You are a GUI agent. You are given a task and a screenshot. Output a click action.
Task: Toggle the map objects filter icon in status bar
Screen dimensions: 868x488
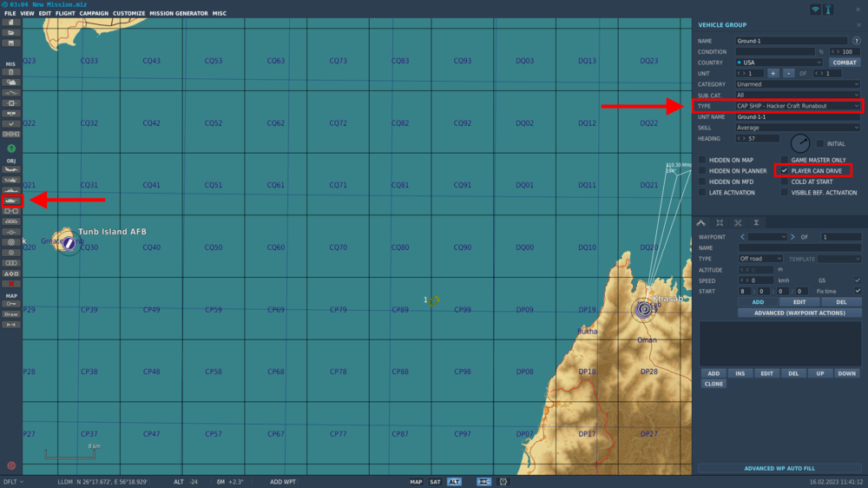(483, 482)
